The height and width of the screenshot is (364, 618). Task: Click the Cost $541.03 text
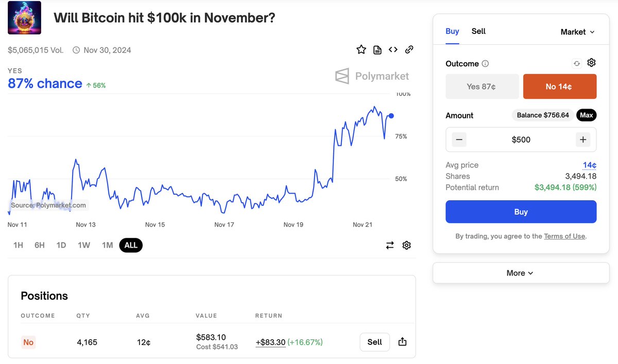(217, 347)
